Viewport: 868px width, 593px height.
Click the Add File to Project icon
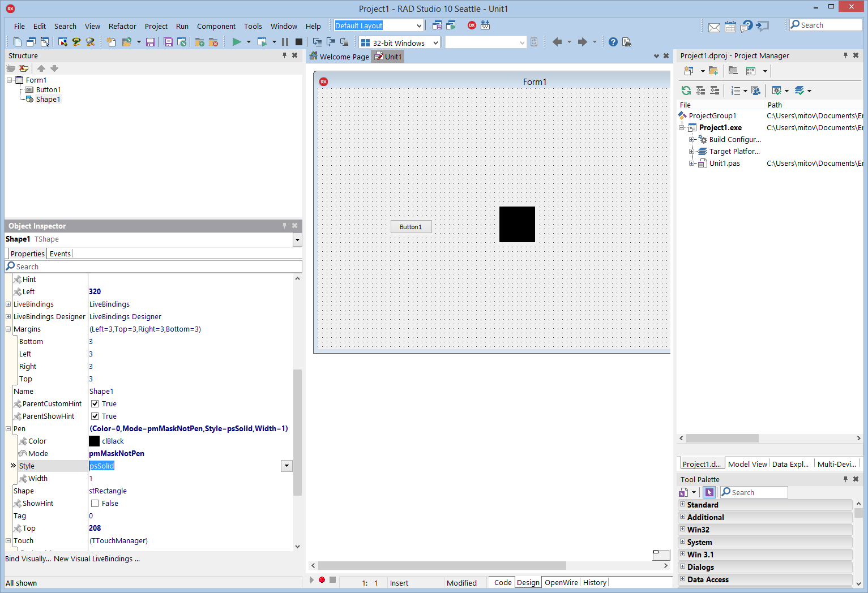tap(200, 42)
